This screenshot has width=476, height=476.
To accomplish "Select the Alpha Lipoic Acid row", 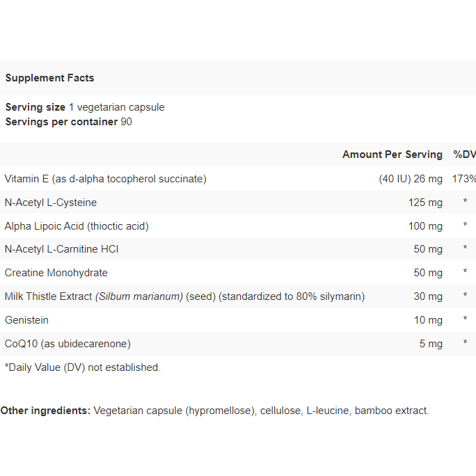I will pos(238,226).
